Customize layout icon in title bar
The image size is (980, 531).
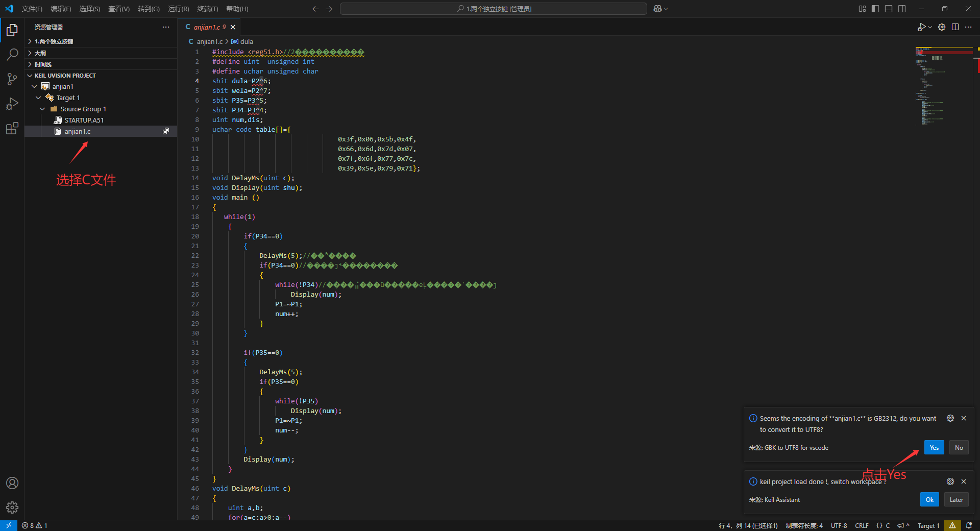pyautogui.click(x=862, y=9)
